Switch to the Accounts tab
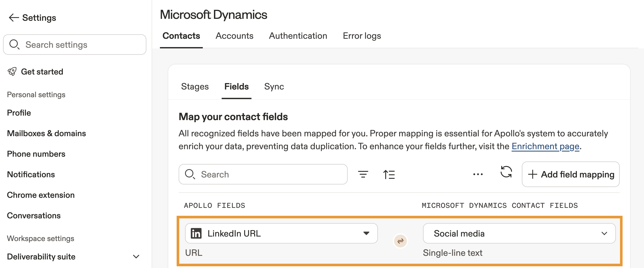Screen dimensions: 644x268 click(234, 36)
